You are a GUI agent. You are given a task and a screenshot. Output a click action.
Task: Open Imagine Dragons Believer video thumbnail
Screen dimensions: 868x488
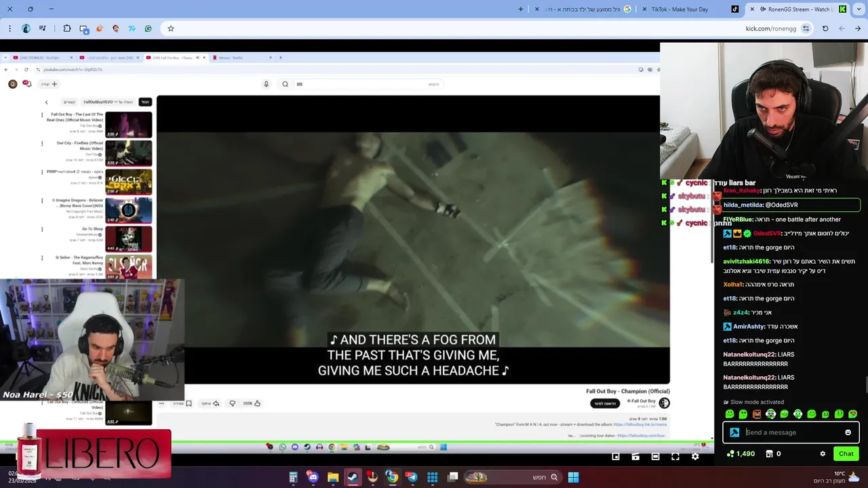coord(128,210)
